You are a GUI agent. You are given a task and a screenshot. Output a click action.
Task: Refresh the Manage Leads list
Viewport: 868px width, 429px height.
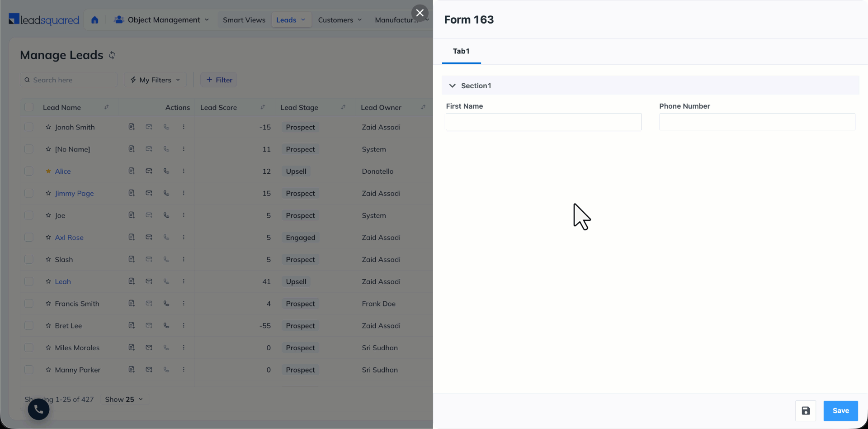click(x=112, y=55)
